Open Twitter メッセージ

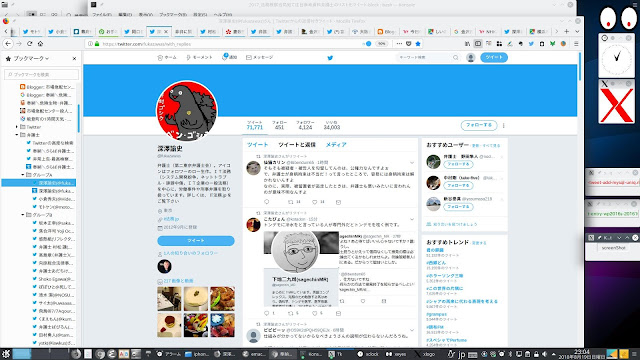(x=260, y=58)
